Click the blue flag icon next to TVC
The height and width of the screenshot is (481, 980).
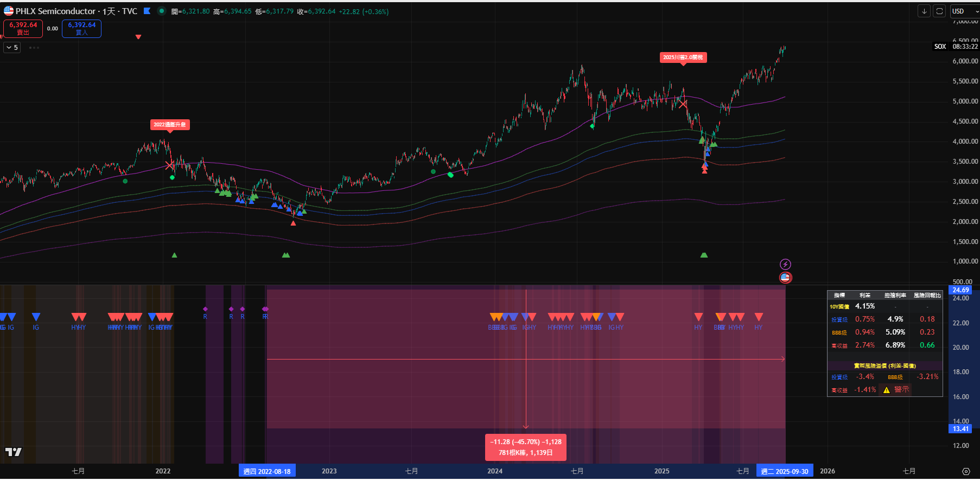147,11
